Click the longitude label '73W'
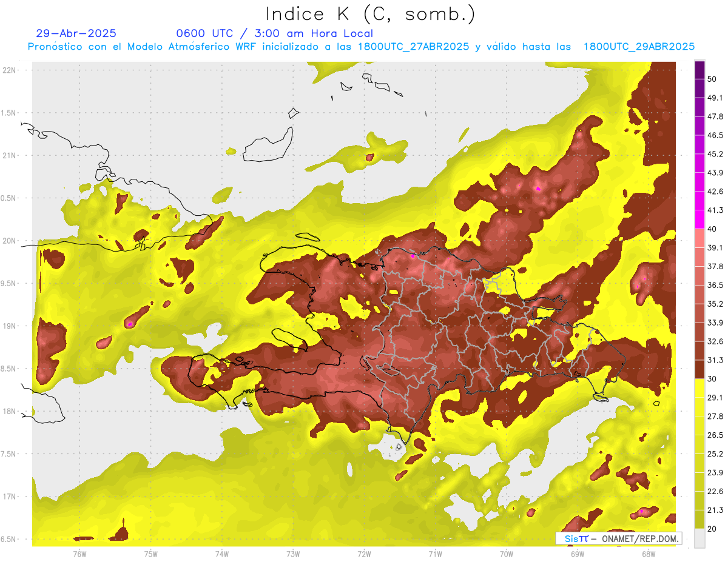Screen dimensions: 728x562 click(293, 554)
